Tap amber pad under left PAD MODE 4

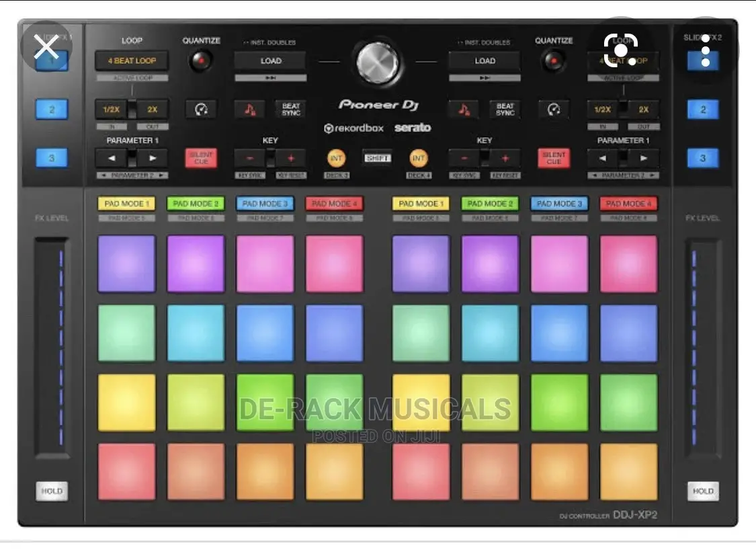pos(334,471)
